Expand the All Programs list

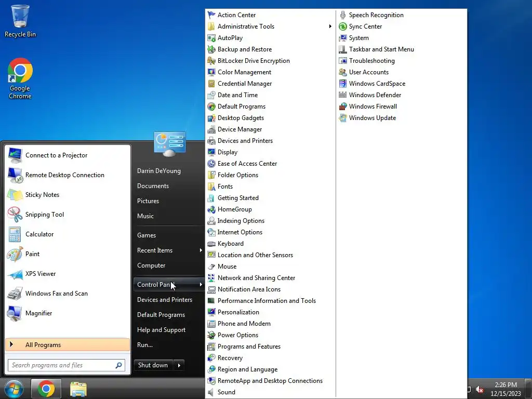click(68, 345)
